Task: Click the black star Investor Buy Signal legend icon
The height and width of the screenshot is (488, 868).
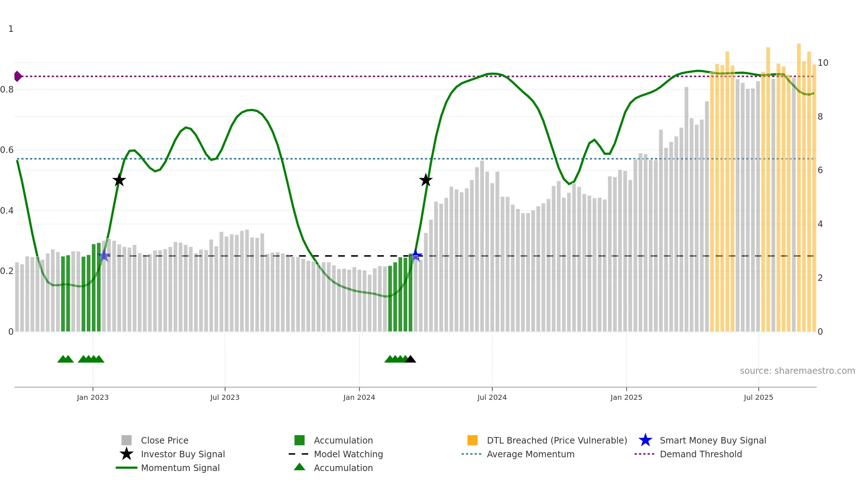Action: [126, 454]
